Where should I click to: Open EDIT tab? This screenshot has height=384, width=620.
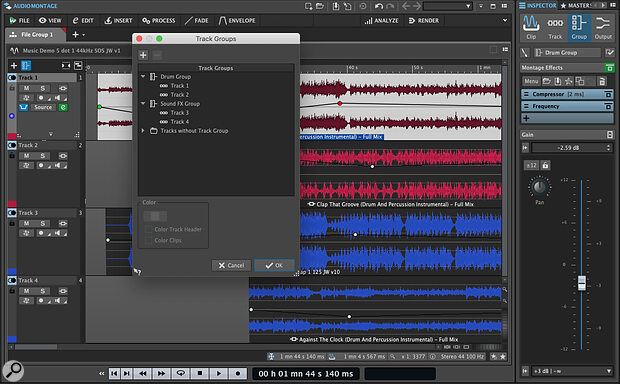click(83, 21)
